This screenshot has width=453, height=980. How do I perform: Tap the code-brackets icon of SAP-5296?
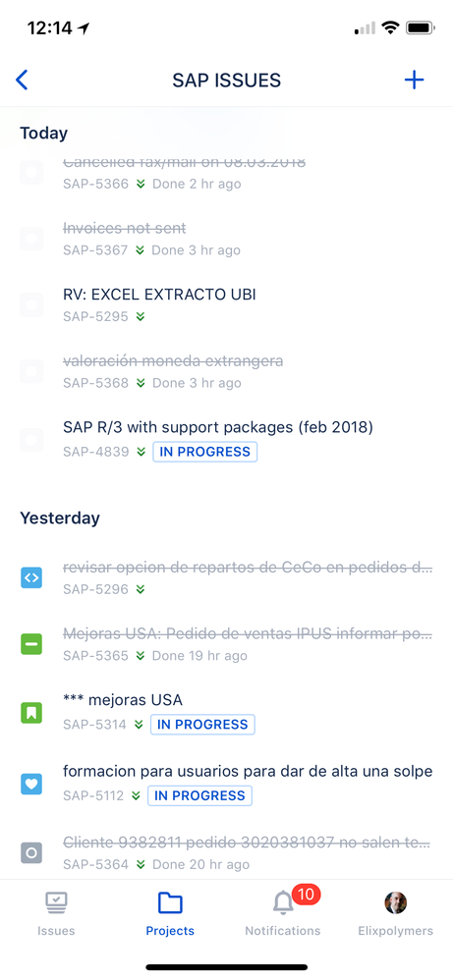(x=31, y=578)
